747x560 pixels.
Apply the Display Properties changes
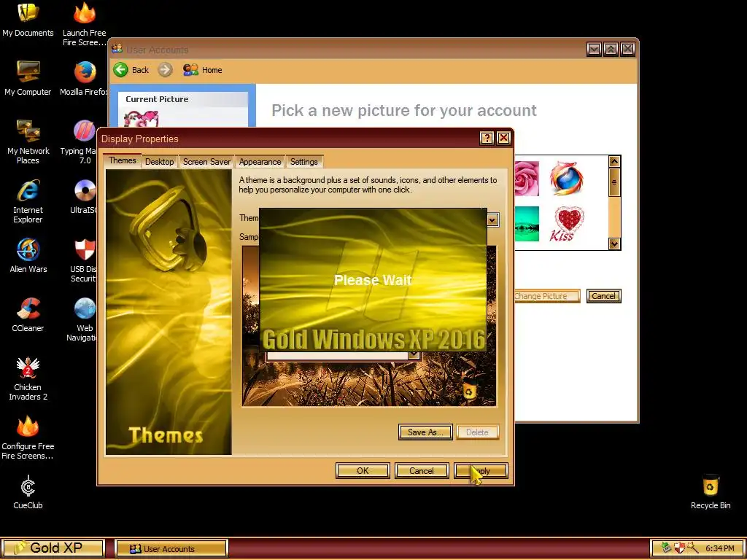click(x=481, y=471)
